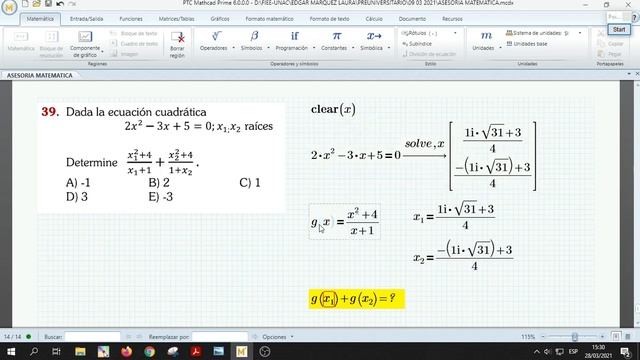The height and width of the screenshot is (360, 640).
Task: Expand the Constantes dropdown arrow
Action: point(353,48)
